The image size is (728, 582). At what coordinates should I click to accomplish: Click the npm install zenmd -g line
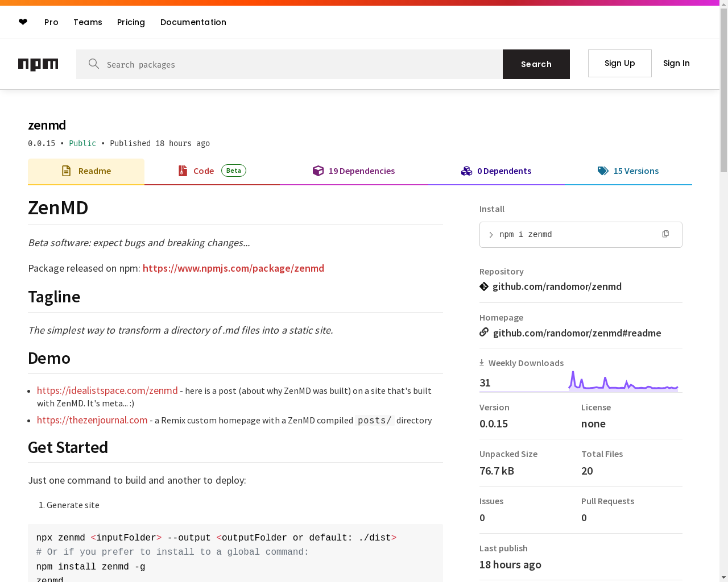pos(90,567)
